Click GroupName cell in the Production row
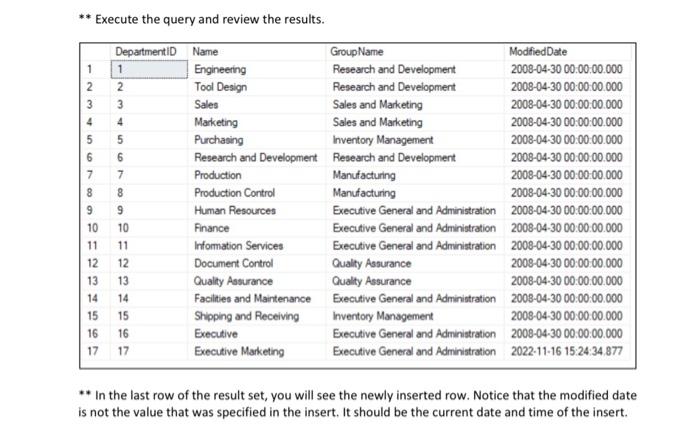The width and height of the screenshot is (700, 433). click(415, 175)
